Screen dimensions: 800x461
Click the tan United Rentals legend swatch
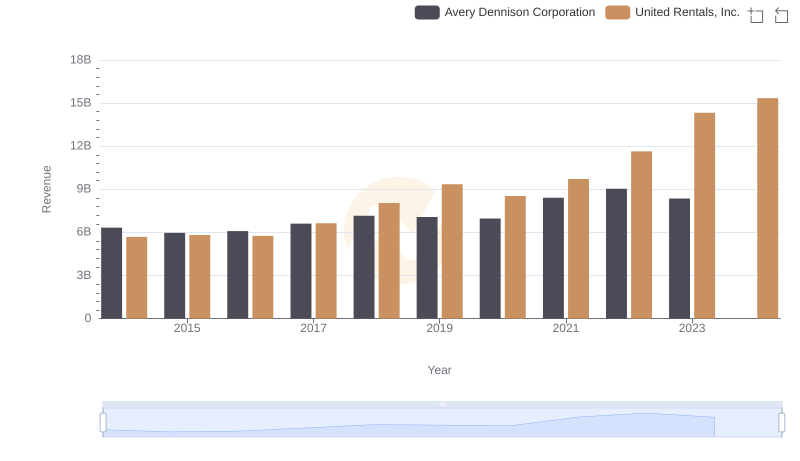(x=617, y=12)
